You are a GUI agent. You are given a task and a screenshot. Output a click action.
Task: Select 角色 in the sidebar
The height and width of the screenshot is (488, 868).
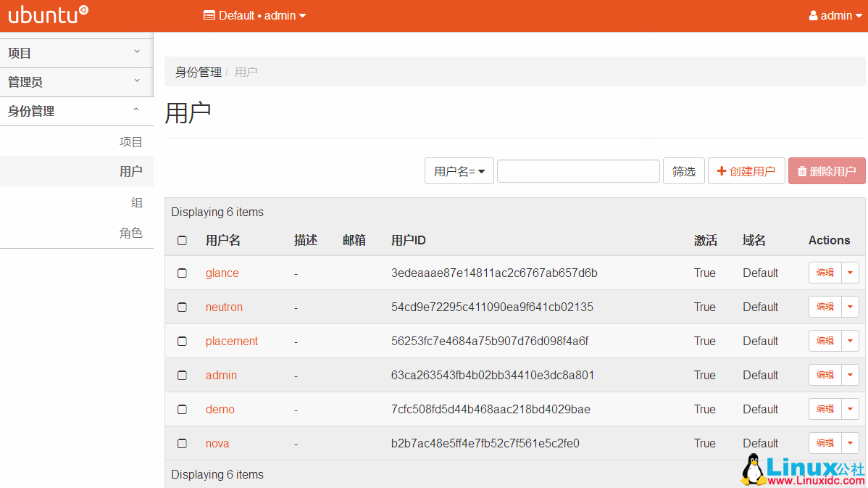pyautogui.click(x=132, y=233)
